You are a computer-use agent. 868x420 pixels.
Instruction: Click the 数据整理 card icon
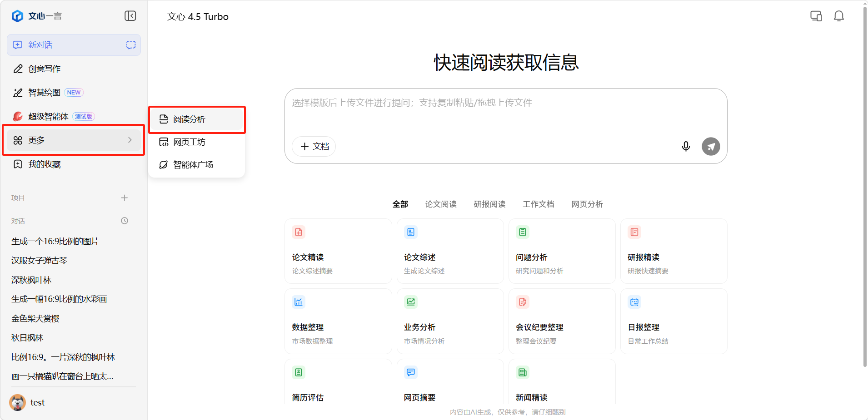pyautogui.click(x=299, y=302)
